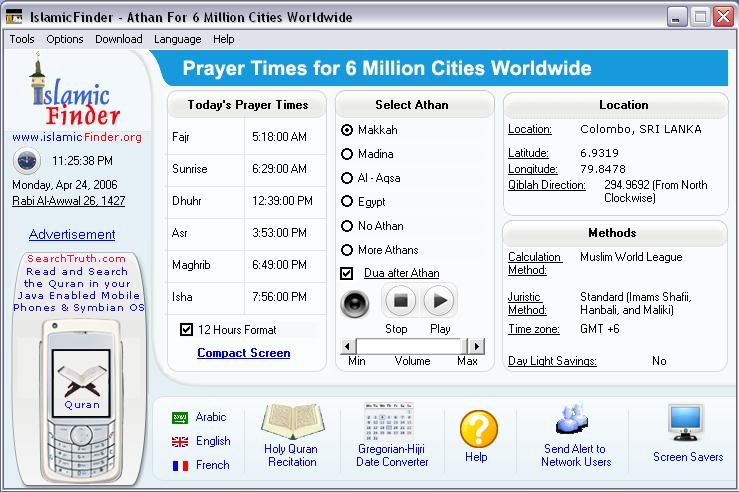This screenshot has width=739, height=492.
Task: Click the clock icon beside current time
Action: click(x=26, y=161)
